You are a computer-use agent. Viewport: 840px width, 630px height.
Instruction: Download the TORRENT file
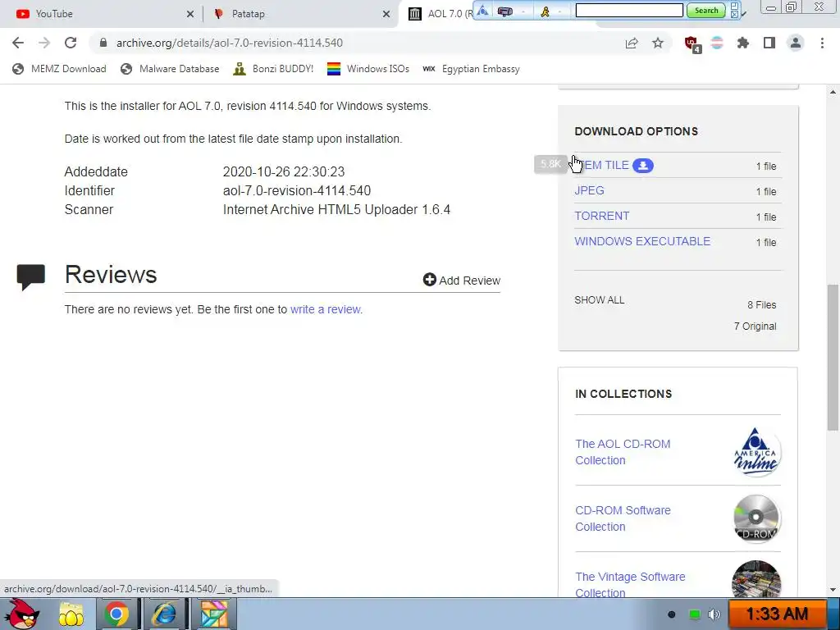pos(601,216)
